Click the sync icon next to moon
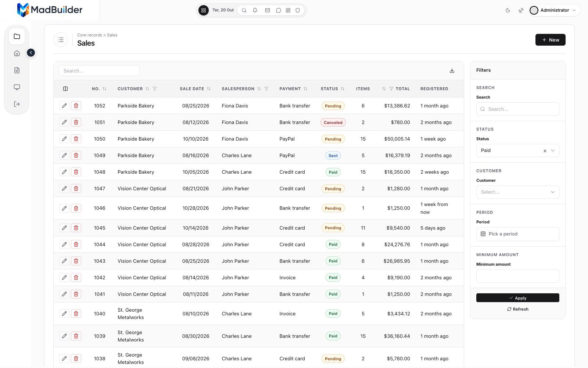This screenshot has width=588, height=368. [x=521, y=10]
